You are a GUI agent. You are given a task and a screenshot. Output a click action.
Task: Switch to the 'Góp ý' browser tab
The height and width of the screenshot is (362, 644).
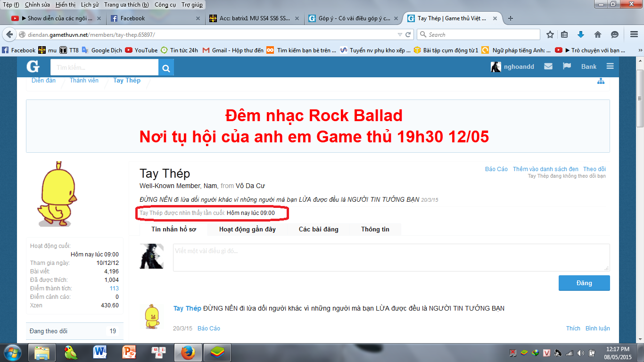pyautogui.click(x=353, y=18)
